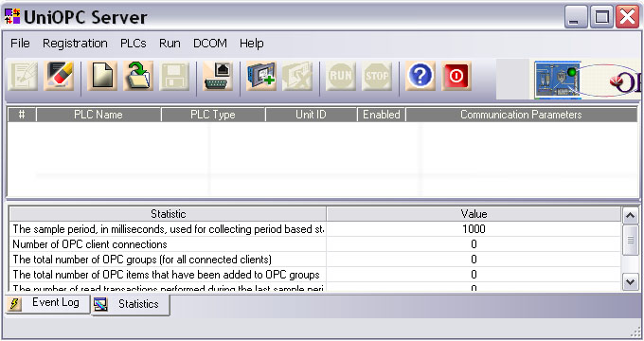This screenshot has height=341, width=644.
Task: Click the PLC Type column header
Action: 213,115
